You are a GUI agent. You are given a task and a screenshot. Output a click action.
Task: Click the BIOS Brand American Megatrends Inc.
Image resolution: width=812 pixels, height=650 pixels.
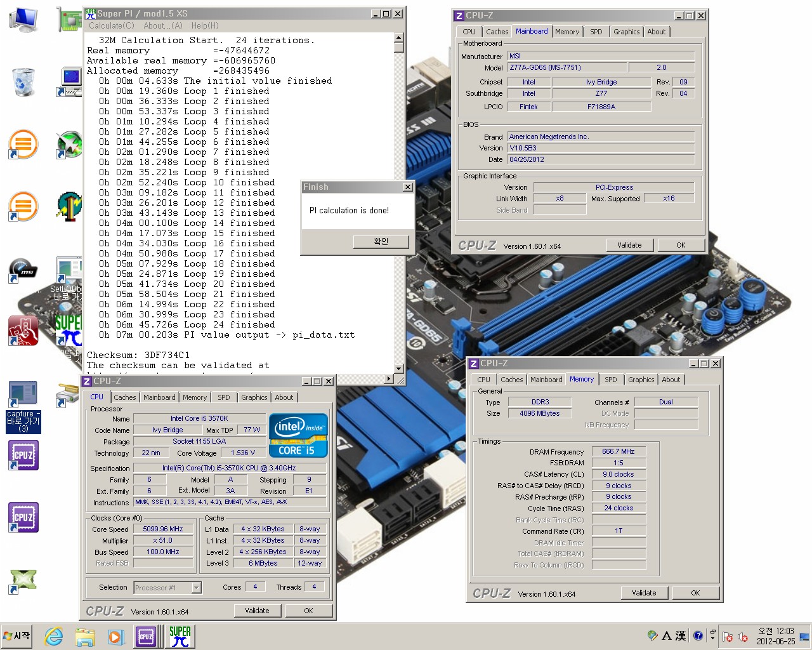pos(601,136)
